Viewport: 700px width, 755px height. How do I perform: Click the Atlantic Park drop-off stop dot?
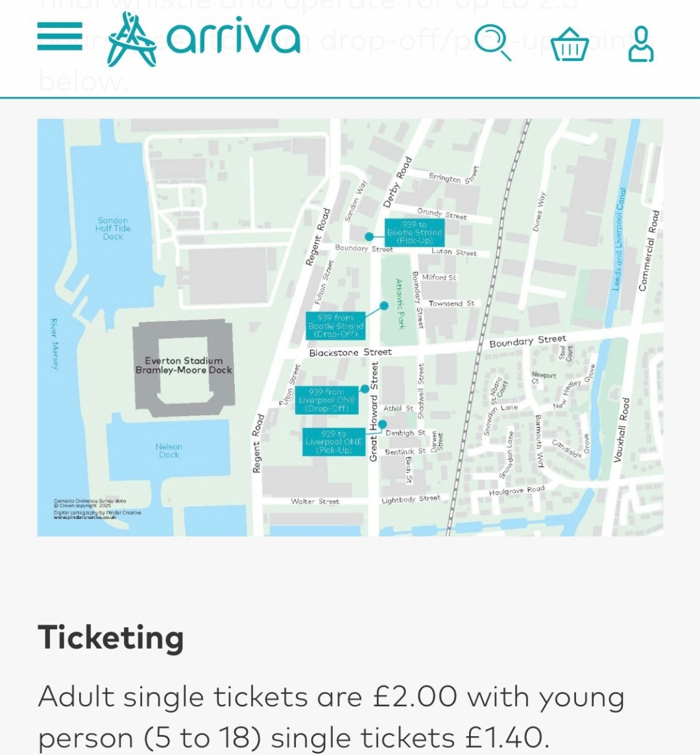[384, 306]
